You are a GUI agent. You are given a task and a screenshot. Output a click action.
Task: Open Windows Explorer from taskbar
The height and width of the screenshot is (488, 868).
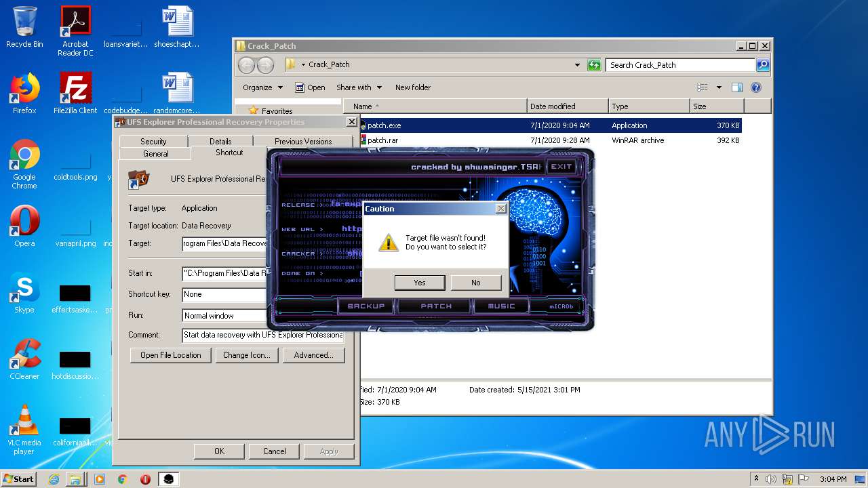tap(75, 479)
